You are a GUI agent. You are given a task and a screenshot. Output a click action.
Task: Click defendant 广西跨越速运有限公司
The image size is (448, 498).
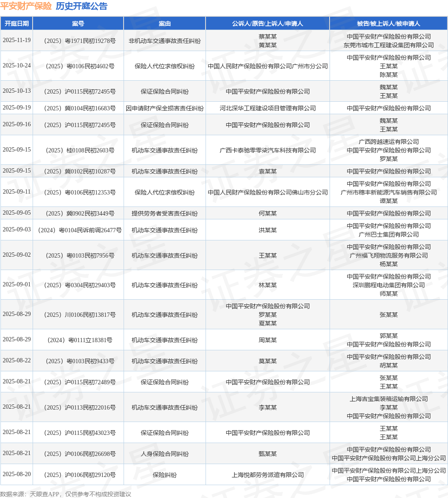389,142
